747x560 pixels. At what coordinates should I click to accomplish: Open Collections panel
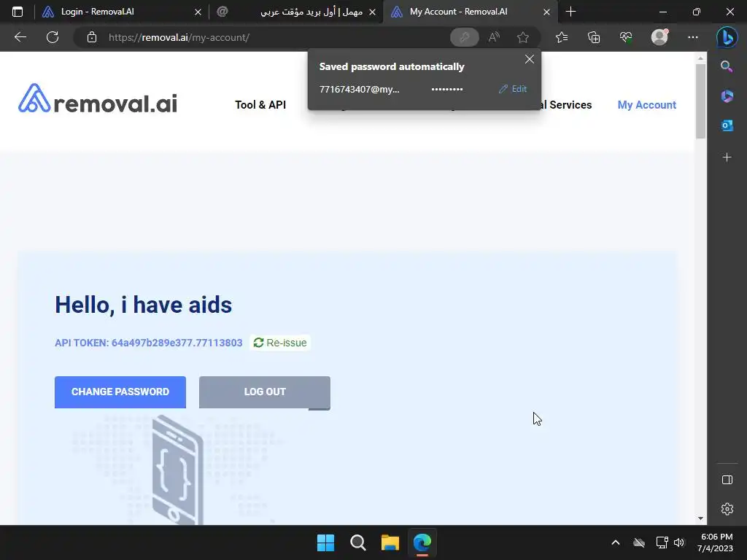[x=594, y=37]
